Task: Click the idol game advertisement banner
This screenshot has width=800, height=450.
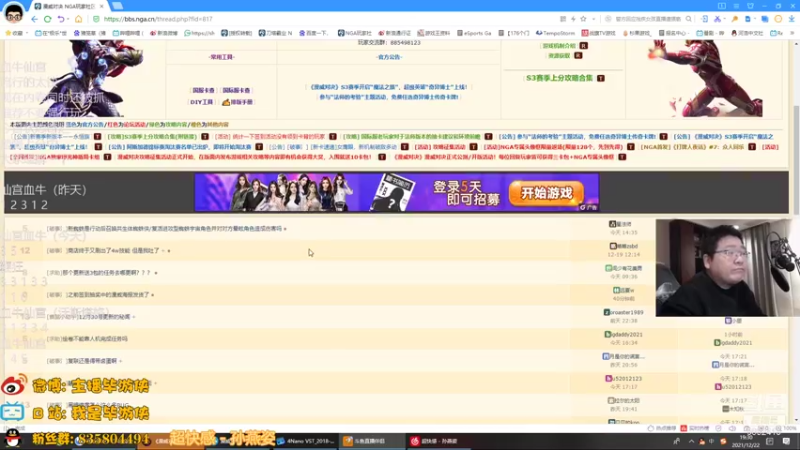Action: [x=396, y=192]
